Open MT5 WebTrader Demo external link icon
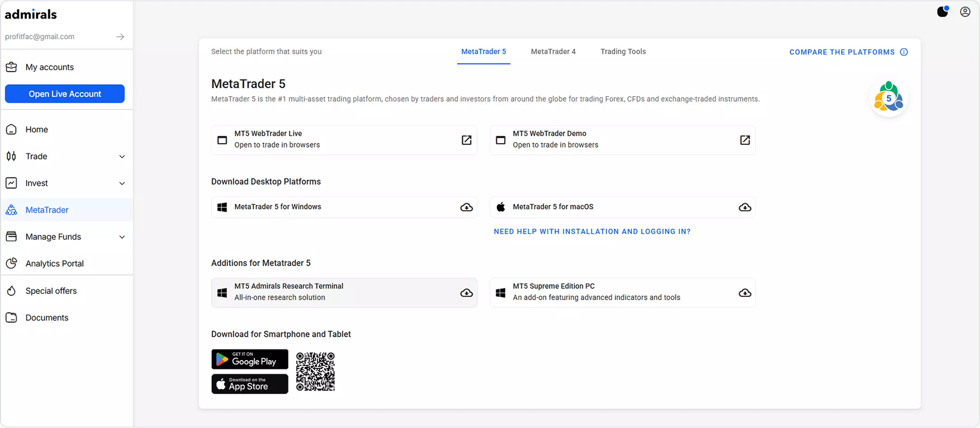The height and width of the screenshot is (428, 980). pos(745,140)
